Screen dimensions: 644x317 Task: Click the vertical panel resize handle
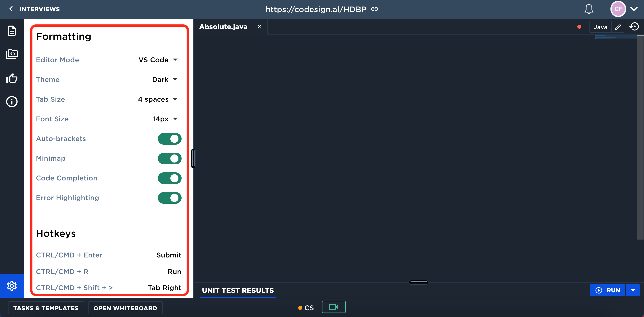(x=193, y=158)
